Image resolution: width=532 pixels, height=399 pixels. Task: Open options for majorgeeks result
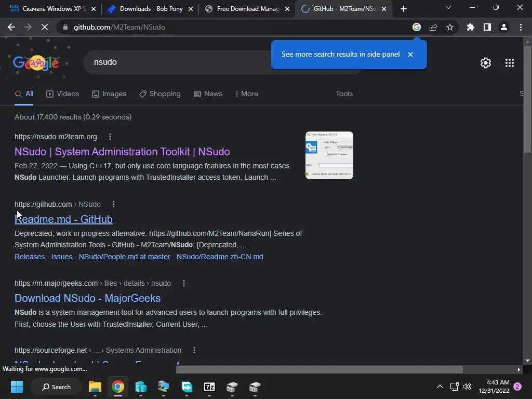pyautogui.click(x=184, y=283)
